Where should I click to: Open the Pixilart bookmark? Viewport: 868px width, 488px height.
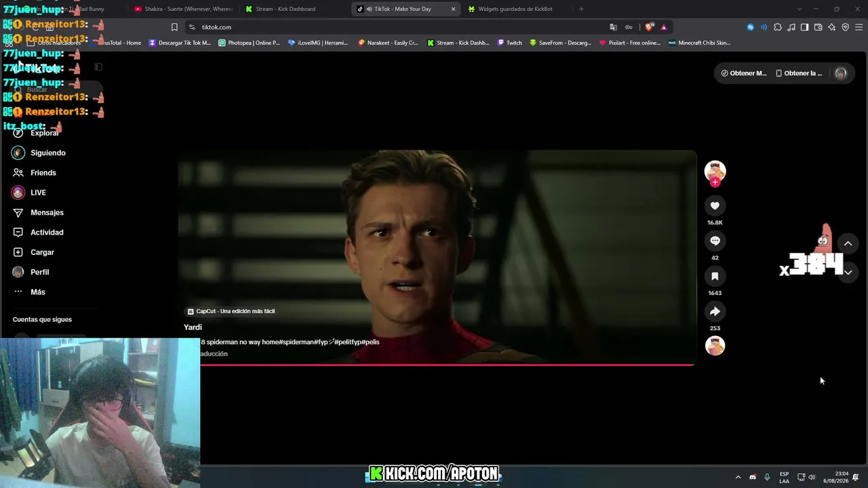[x=629, y=43]
